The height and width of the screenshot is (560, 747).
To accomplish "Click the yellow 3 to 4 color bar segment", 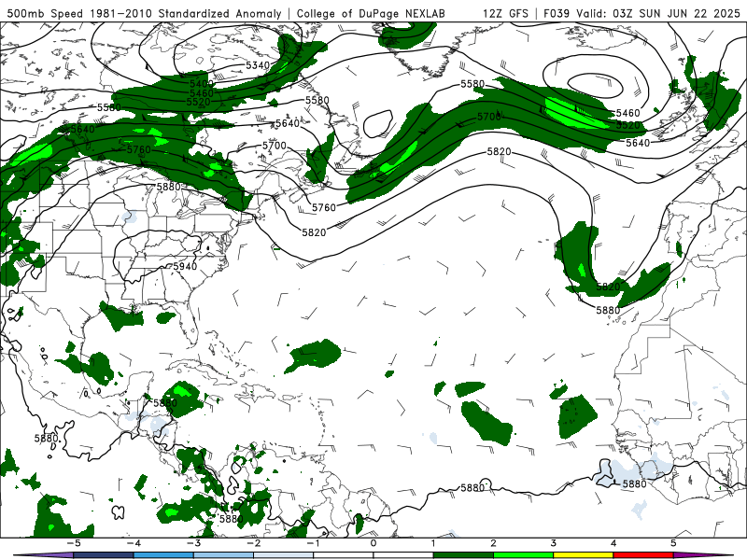I will (583, 555).
